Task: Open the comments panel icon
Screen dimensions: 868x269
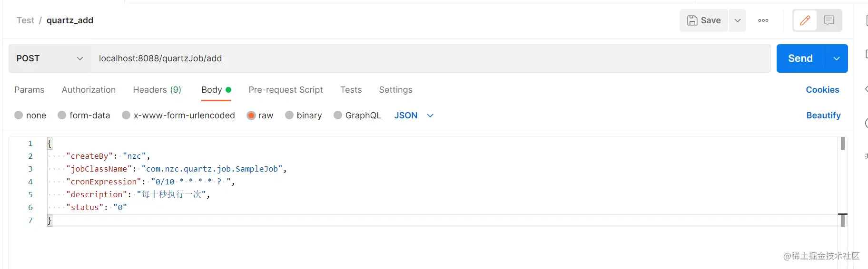Action: (x=829, y=20)
